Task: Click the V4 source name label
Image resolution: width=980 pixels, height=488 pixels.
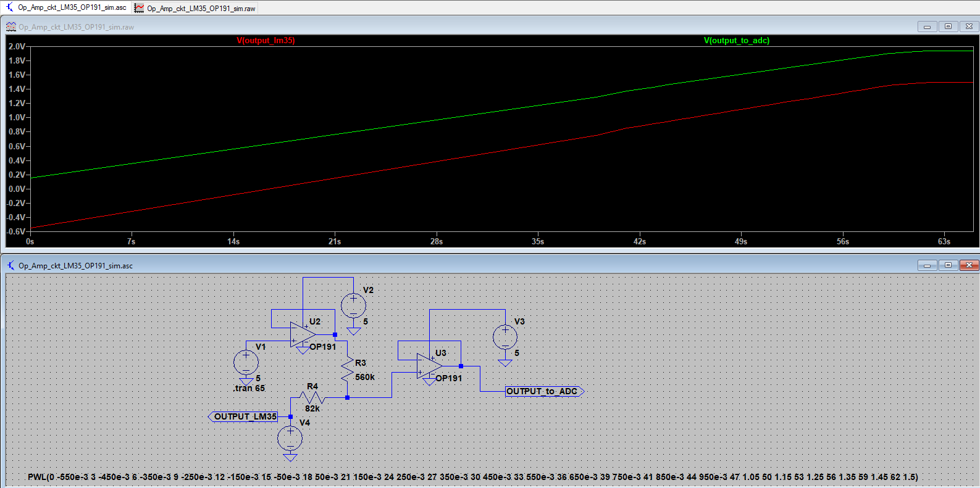Action: coord(305,423)
